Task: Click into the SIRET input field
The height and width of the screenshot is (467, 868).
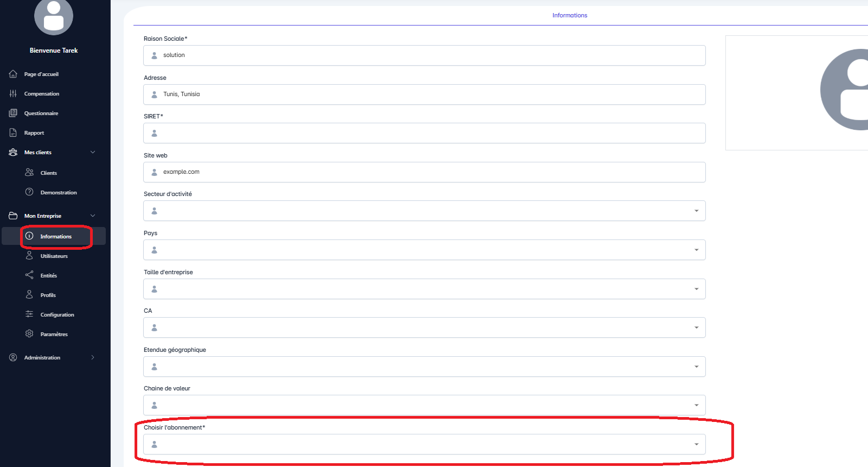Action: tap(424, 133)
